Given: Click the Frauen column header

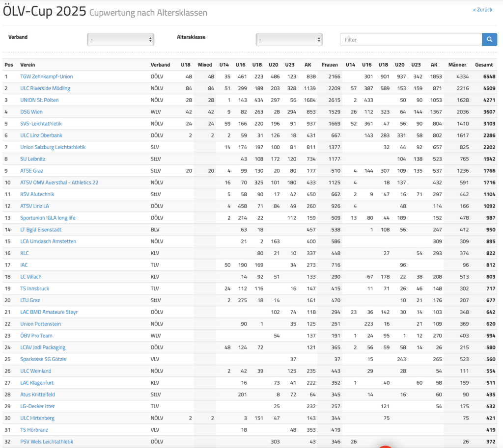Looking at the screenshot, I should 330,65.
